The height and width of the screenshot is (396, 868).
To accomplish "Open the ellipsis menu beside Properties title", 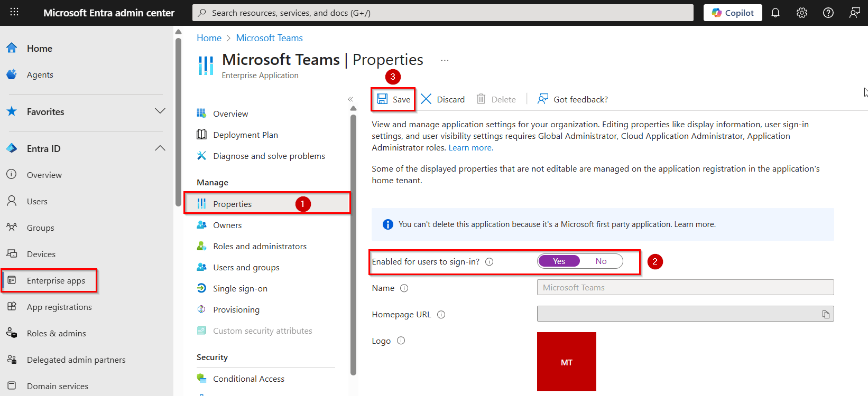I will (445, 60).
